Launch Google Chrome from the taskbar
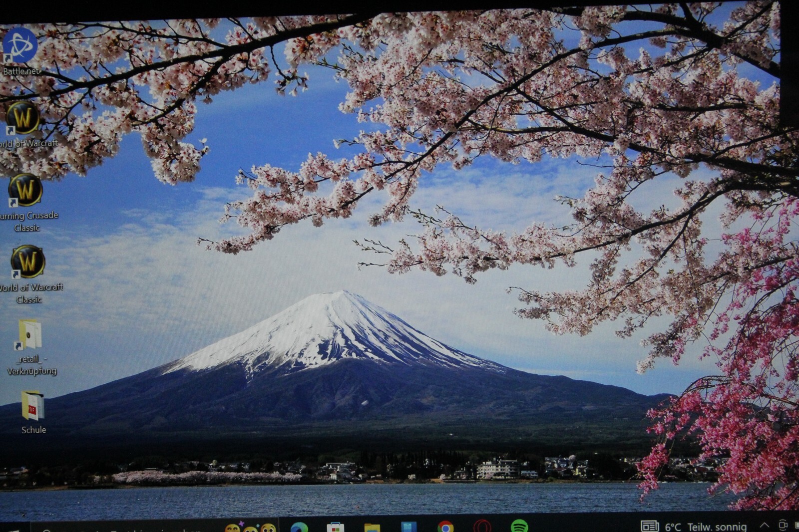The height and width of the screenshot is (532, 799). click(x=445, y=527)
